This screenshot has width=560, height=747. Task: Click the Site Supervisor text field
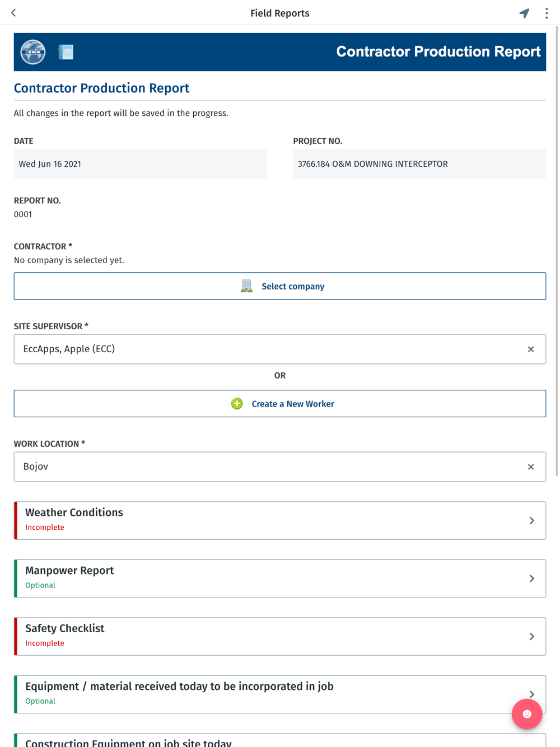pos(269,349)
